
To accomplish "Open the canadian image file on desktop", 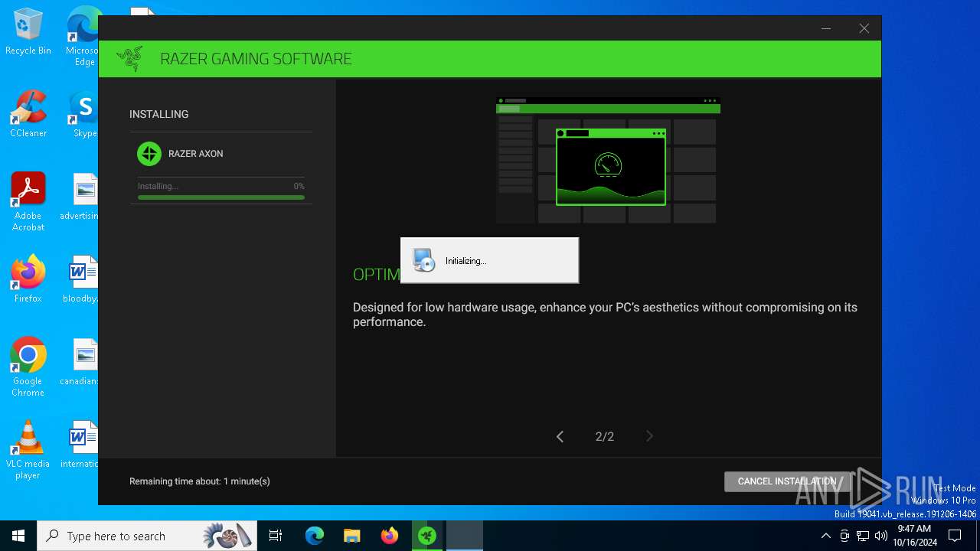I will [80, 363].
